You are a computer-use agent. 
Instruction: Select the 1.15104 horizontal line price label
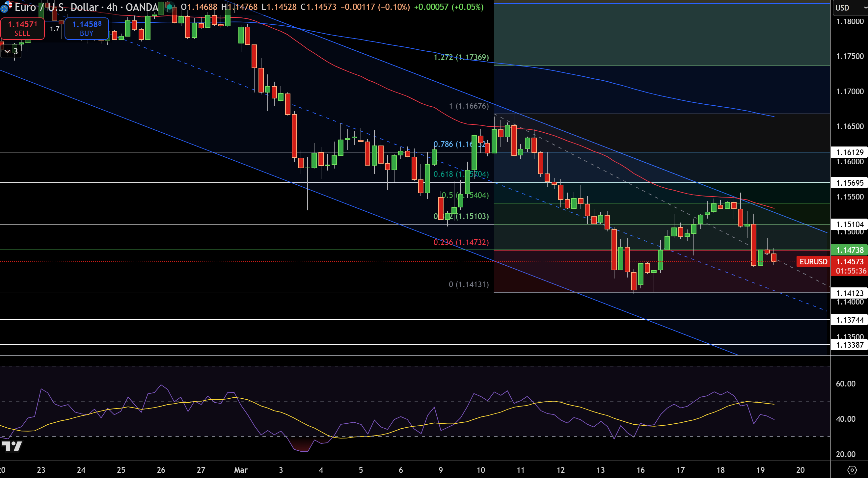tap(850, 224)
